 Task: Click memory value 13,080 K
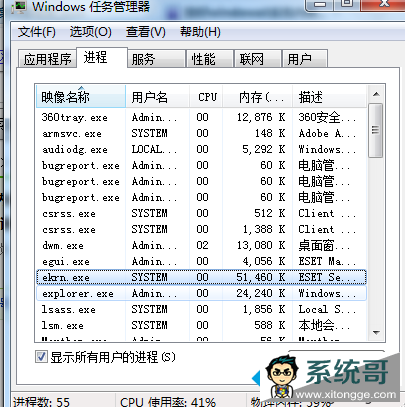pos(261,245)
